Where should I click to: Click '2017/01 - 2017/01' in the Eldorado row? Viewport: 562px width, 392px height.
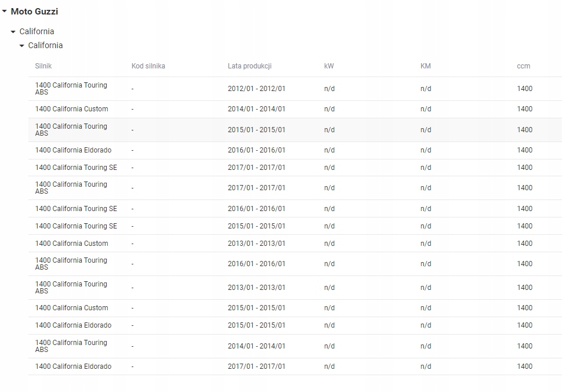pyautogui.click(x=256, y=366)
